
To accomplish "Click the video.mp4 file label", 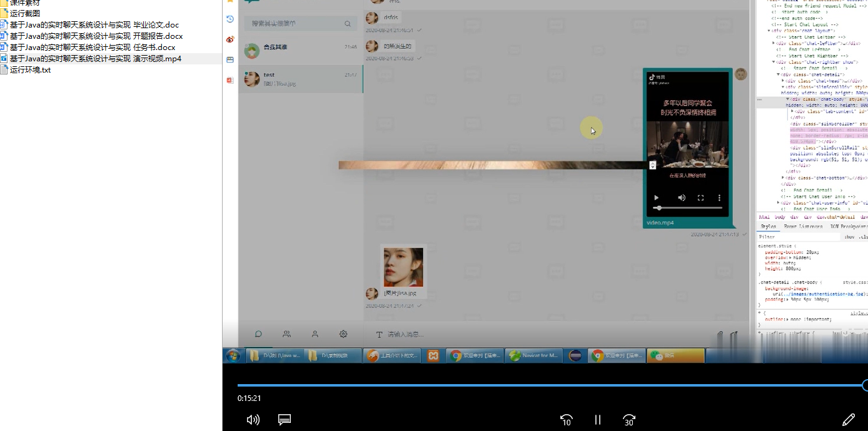I will click(660, 223).
